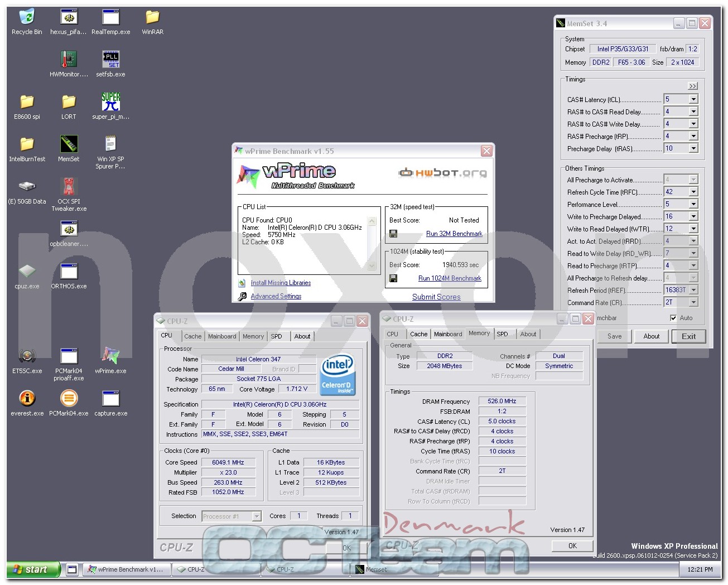This screenshot has width=728, height=585.
Task: Switch to SPD tab in left CPU-Z
Action: click(276, 336)
